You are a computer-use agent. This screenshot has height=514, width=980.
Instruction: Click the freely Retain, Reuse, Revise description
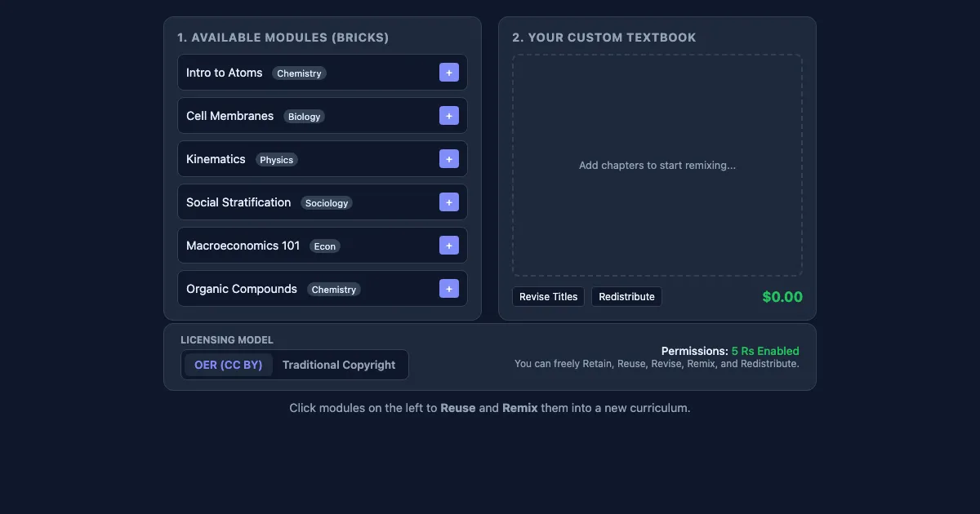click(657, 364)
